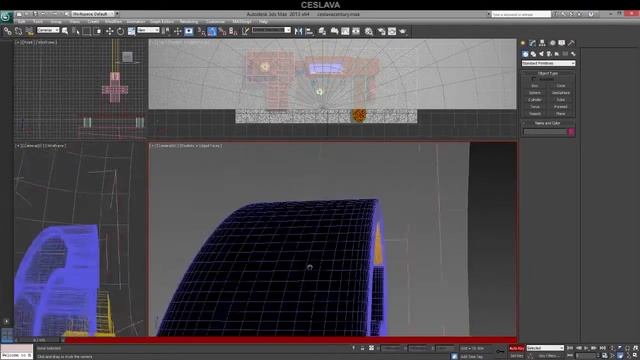This screenshot has width=640, height=360.
Task: Click the Sphere primitive button
Action: [x=535, y=93]
